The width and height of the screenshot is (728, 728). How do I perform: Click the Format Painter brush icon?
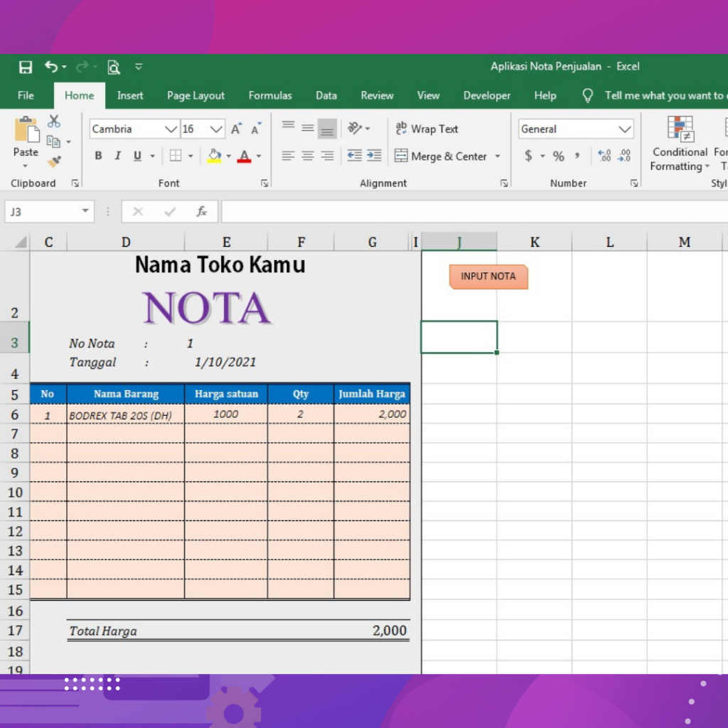(x=54, y=161)
